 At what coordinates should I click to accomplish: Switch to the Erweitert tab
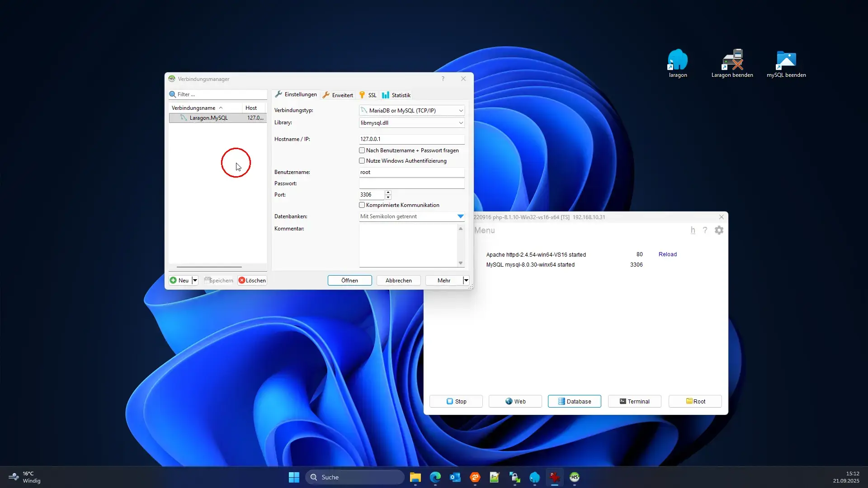click(338, 95)
